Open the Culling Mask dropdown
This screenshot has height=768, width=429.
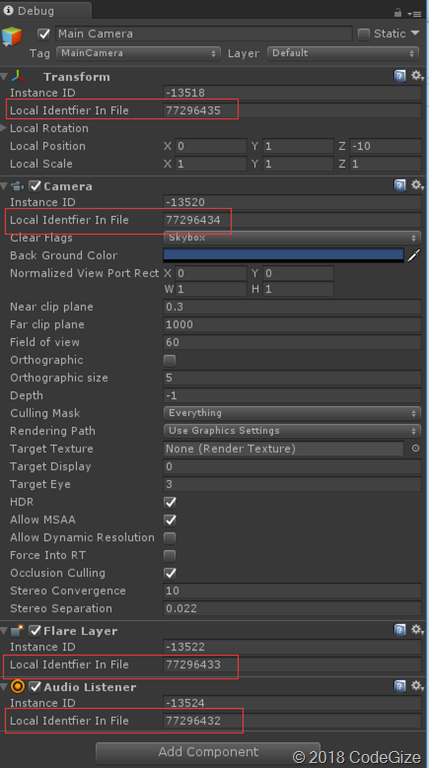pyautogui.click(x=292, y=413)
